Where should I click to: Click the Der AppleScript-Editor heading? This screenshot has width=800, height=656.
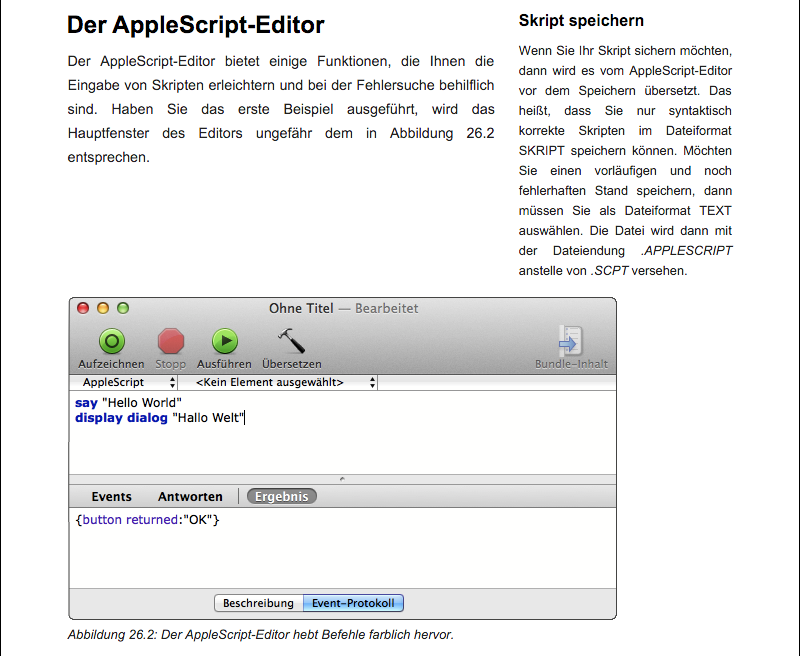tap(196, 24)
